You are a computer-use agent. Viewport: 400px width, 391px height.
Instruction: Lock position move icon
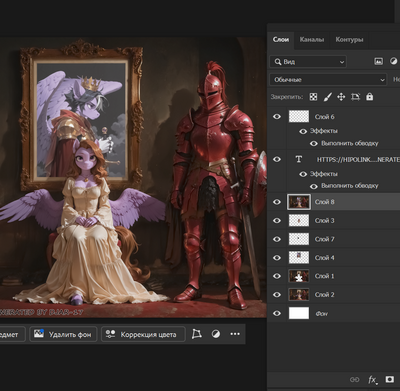tap(341, 97)
